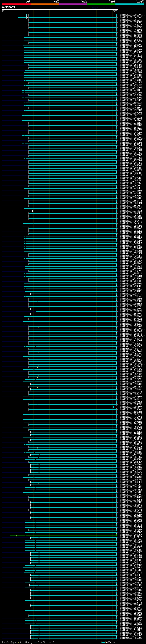The image size is (146, 644).
Task: Pick the UniRef100_O49998 sequence label
Action: (131, 271)
